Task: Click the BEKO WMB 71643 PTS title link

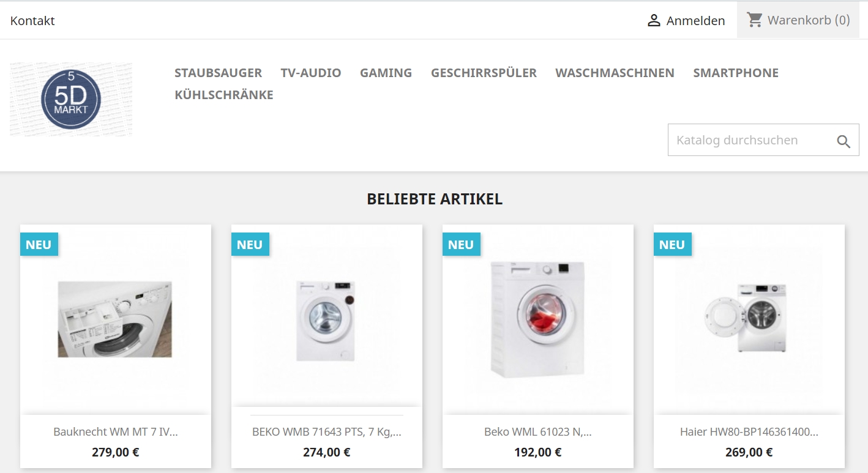Action: [327, 431]
